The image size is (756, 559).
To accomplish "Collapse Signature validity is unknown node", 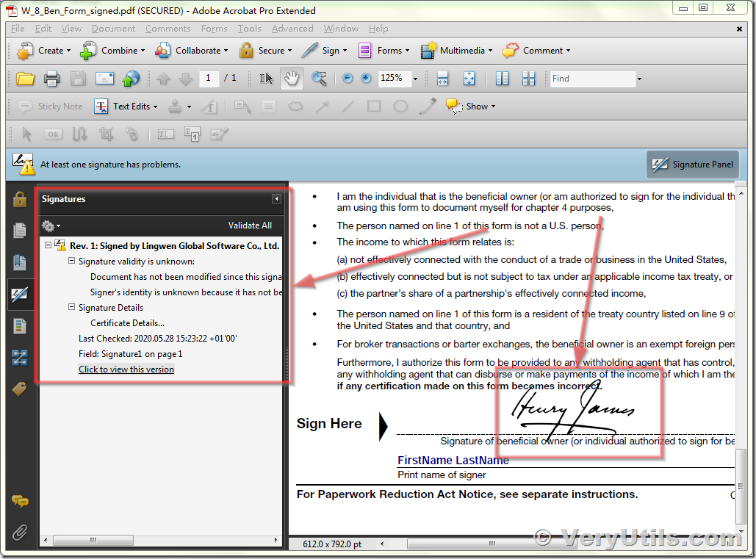I will click(x=71, y=261).
